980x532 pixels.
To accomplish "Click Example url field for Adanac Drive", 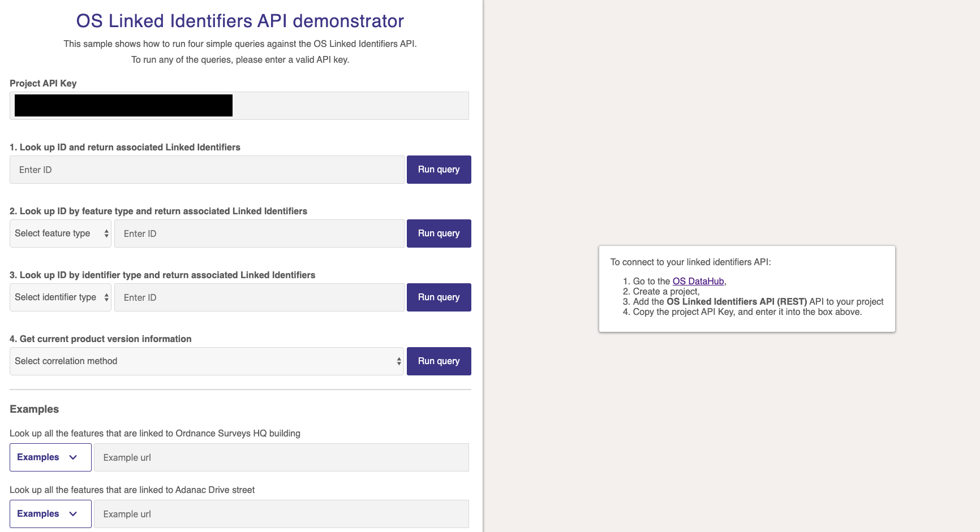I will (x=281, y=514).
